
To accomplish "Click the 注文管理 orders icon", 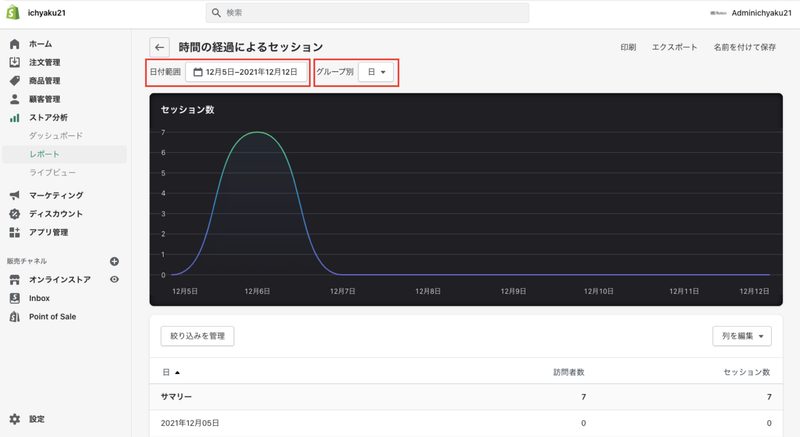I will click(x=15, y=62).
